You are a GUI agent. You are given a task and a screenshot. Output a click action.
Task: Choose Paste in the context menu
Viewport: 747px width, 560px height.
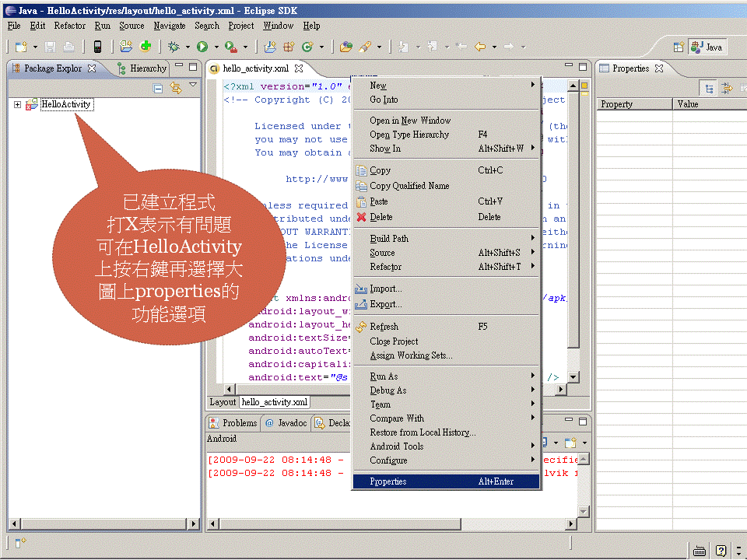tap(447, 201)
